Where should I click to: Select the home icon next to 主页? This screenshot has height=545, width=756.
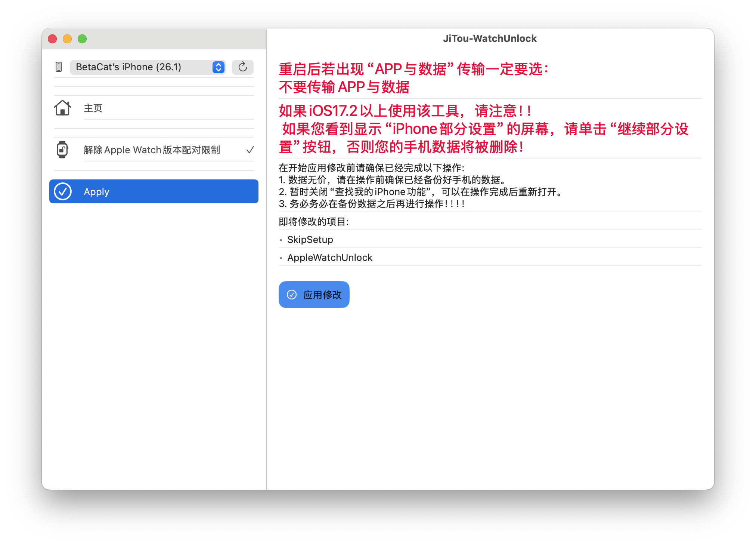coord(63,108)
